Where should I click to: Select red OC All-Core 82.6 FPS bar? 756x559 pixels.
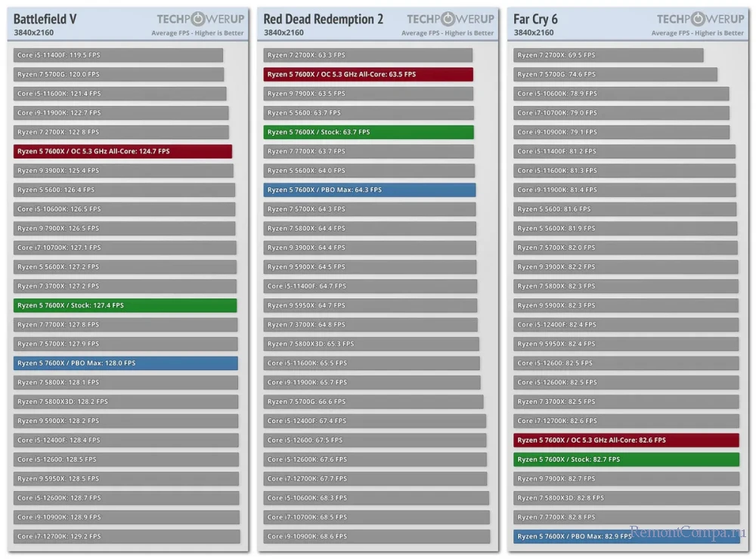626,440
